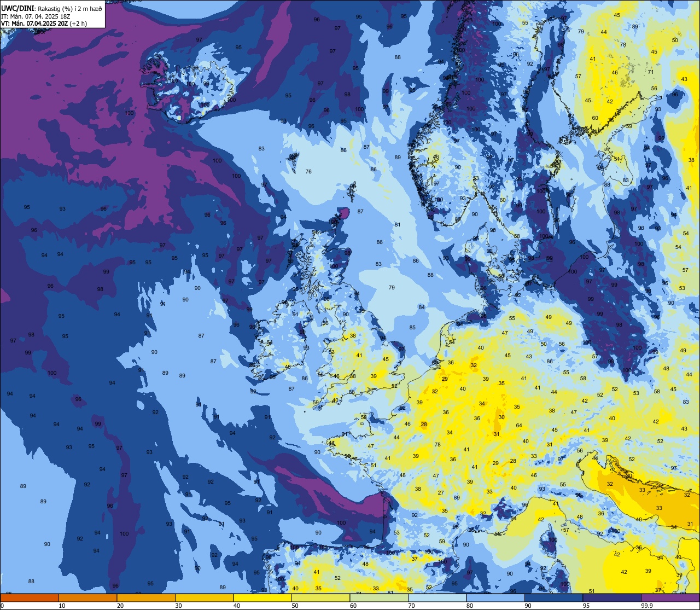Select the 90–95 dark blue legend swatch
This screenshot has height=610, width=700.
pyautogui.click(x=553, y=597)
